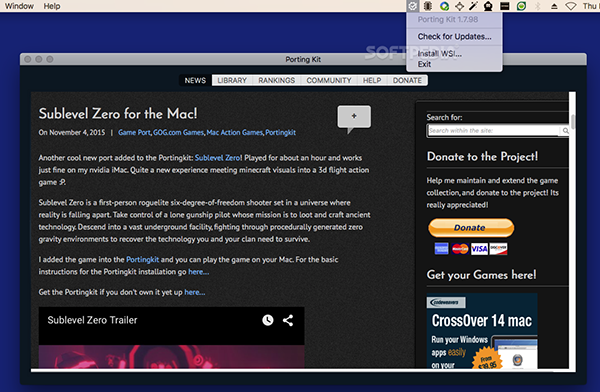
Task: Switch to the NEWS tab
Action: pyautogui.click(x=195, y=80)
